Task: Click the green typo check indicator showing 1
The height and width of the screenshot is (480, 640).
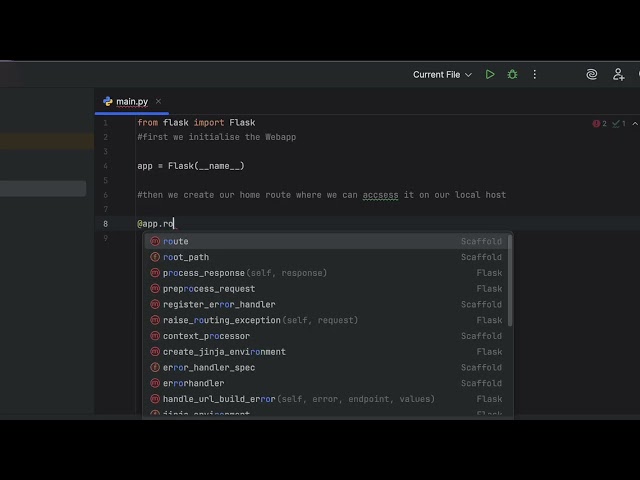Action: coord(619,124)
